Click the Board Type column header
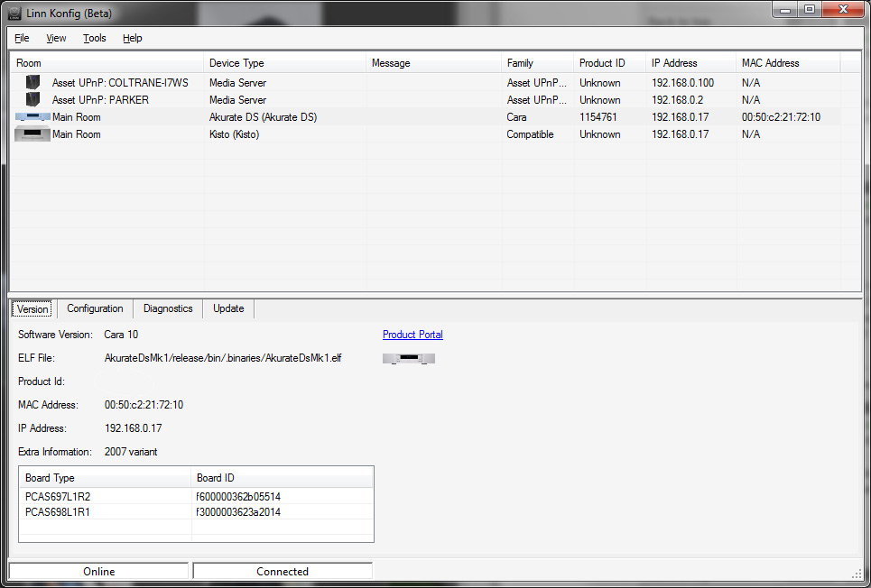This screenshot has width=871, height=588. click(106, 478)
